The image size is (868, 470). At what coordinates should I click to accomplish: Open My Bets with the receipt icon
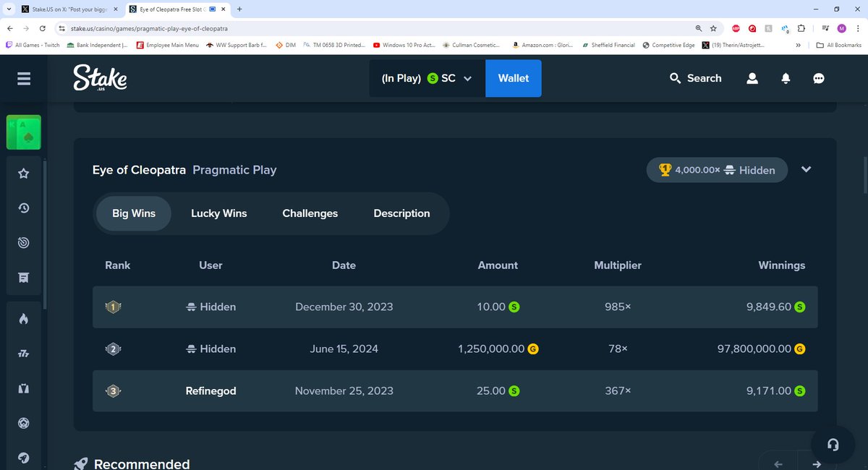point(24,278)
